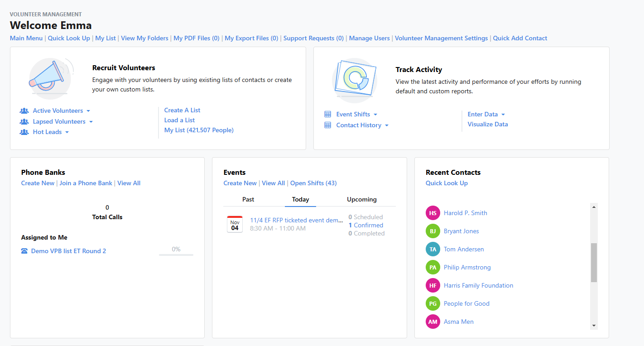
Task: Click Load a List link
Action: tap(179, 120)
